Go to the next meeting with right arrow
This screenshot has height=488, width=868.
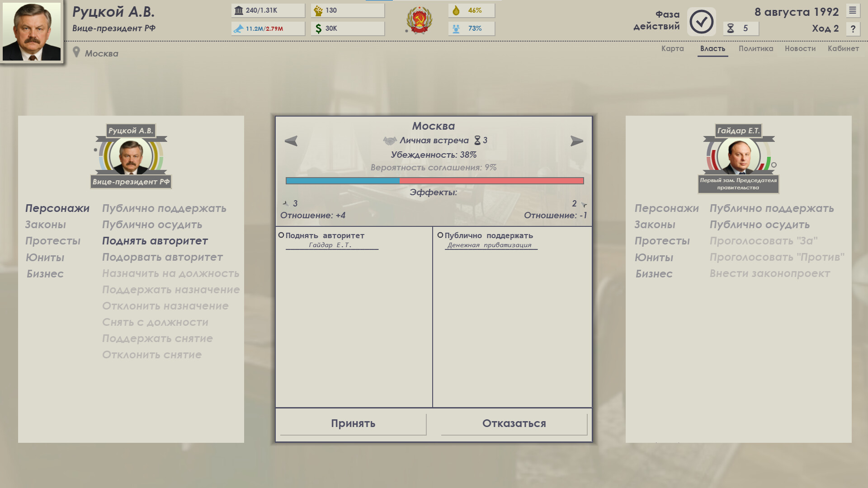point(577,141)
